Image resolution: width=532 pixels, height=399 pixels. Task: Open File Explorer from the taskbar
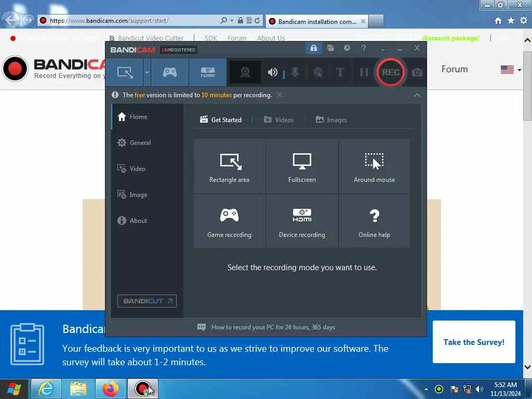point(78,389)
